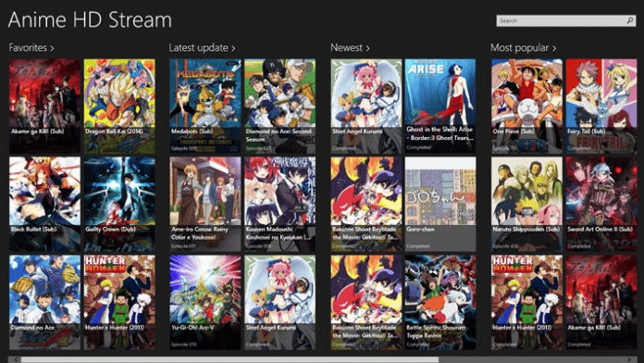Choose the Goro-chan thumbnail
644x363 pixels.
440,204
